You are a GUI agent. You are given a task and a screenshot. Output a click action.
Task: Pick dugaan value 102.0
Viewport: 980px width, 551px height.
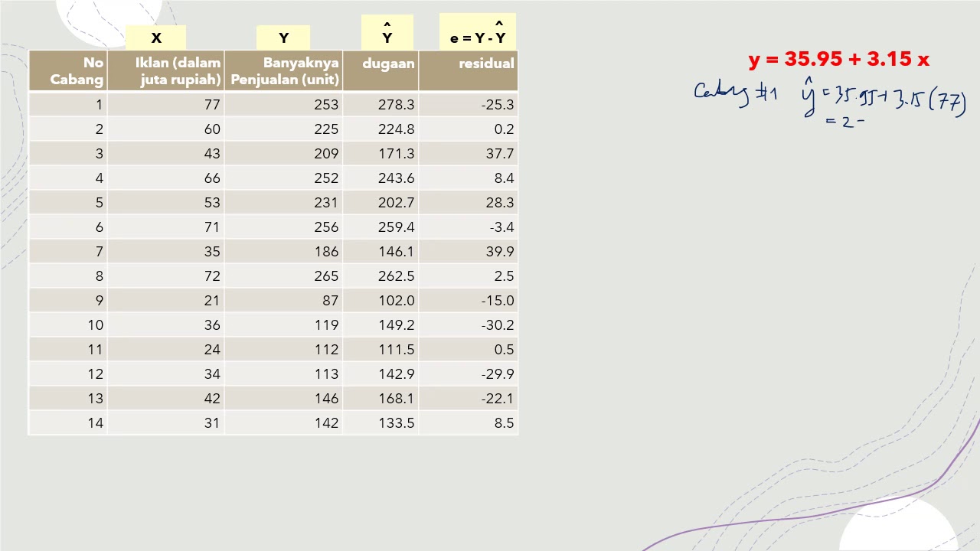tap(396, 301)
